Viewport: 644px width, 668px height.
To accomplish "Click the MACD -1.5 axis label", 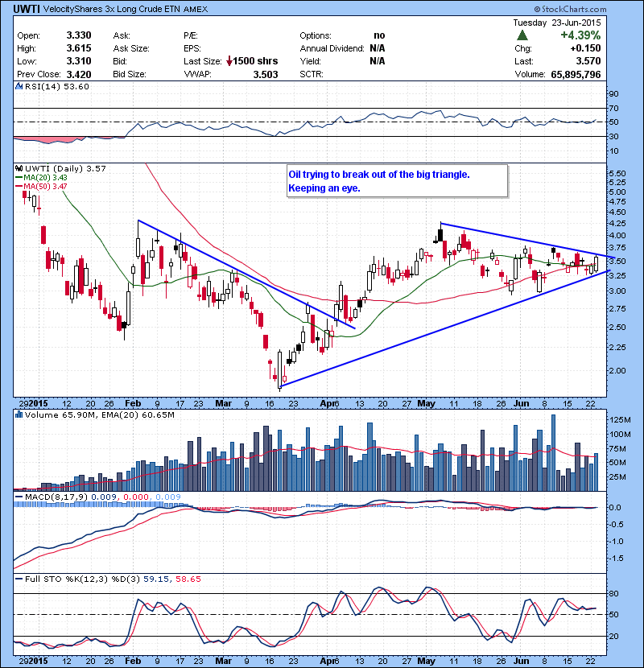I will [x=616, y=559].
